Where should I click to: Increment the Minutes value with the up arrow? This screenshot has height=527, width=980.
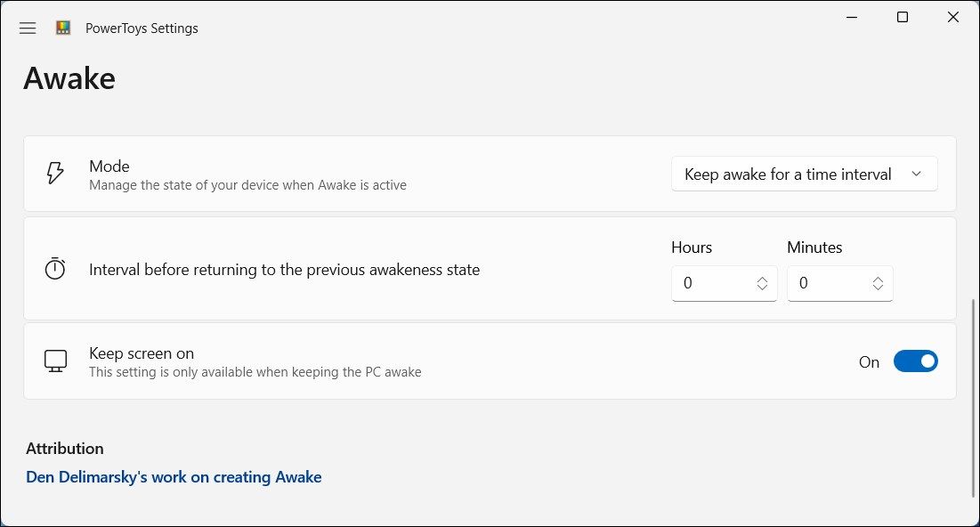878,278
